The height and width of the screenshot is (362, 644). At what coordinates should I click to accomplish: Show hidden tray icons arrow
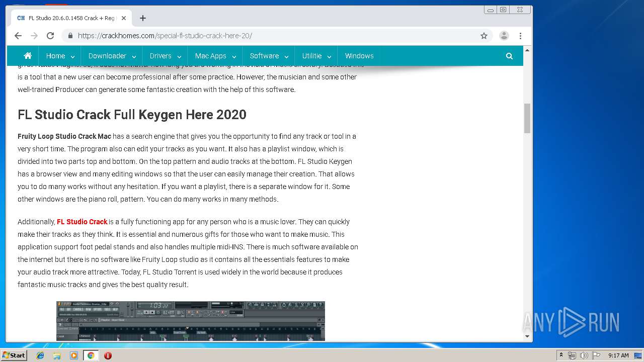[561, 355]
